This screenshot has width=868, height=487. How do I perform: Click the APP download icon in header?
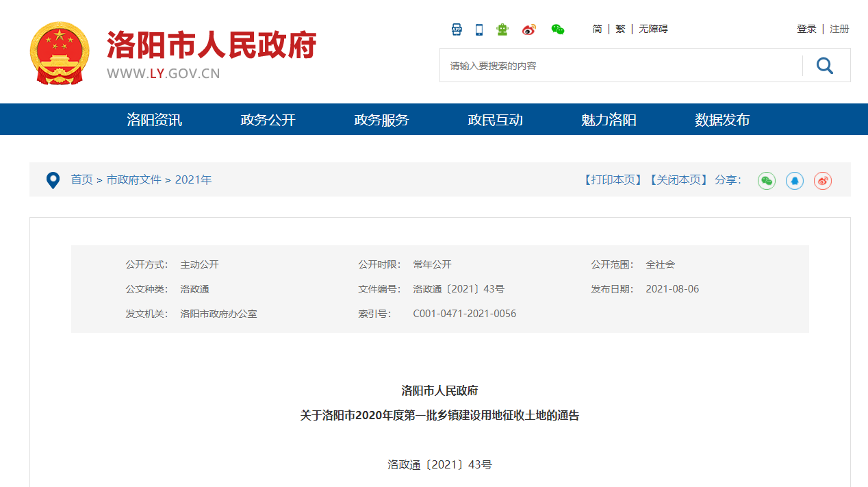pos(457,29)
